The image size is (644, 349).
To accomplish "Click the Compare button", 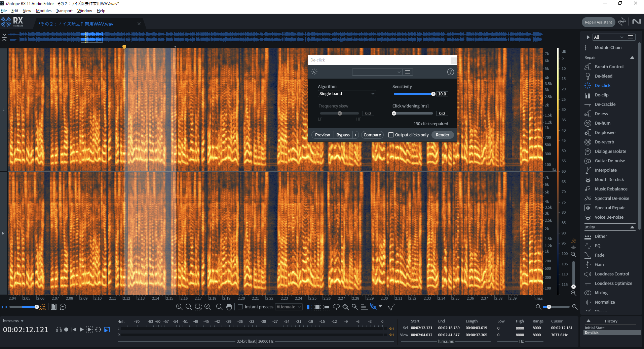I will pos(372,135).
